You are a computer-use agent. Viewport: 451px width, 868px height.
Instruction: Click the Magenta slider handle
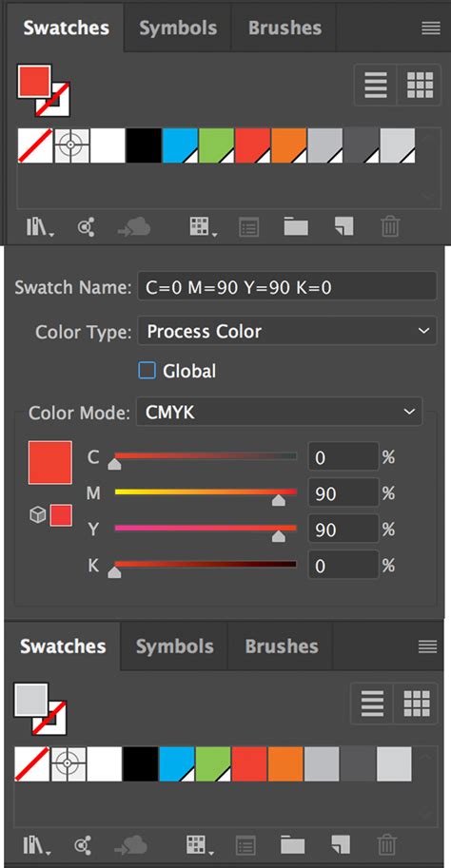[x=278, y=500]
